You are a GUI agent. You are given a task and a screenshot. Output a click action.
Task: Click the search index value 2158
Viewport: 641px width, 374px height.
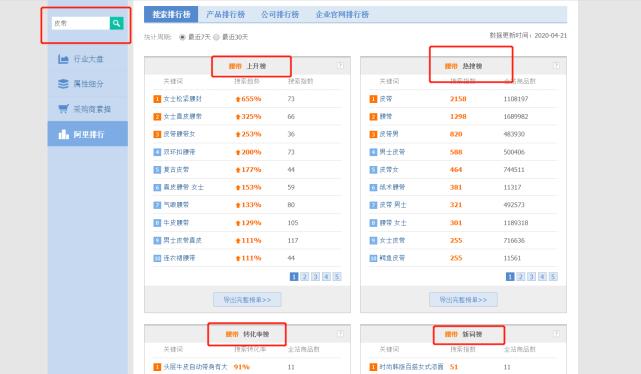tap(458, 99)
